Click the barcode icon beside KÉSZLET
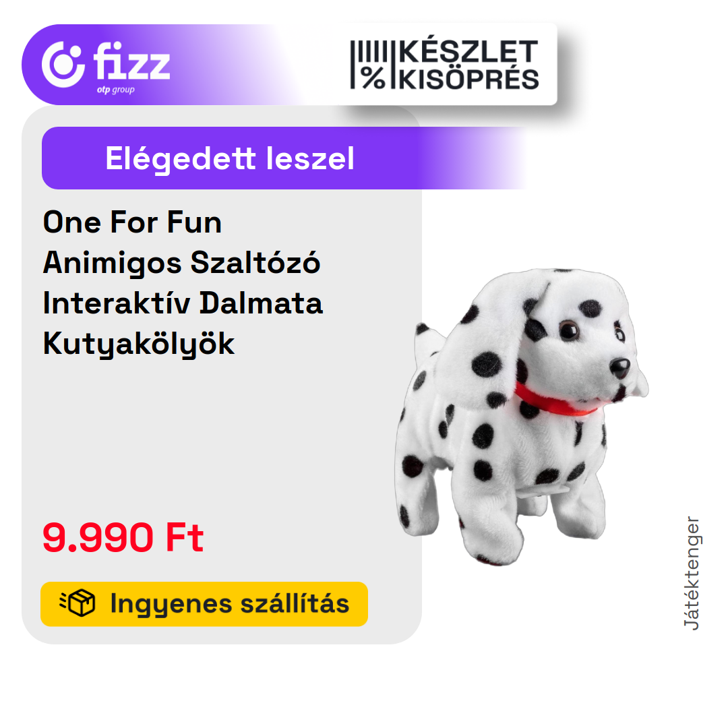This screenshot has height=728, width=728. [x=369, y=51]
